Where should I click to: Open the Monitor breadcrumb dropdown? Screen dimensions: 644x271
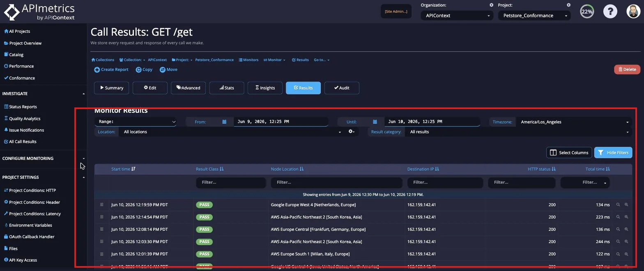coord(274,60)
